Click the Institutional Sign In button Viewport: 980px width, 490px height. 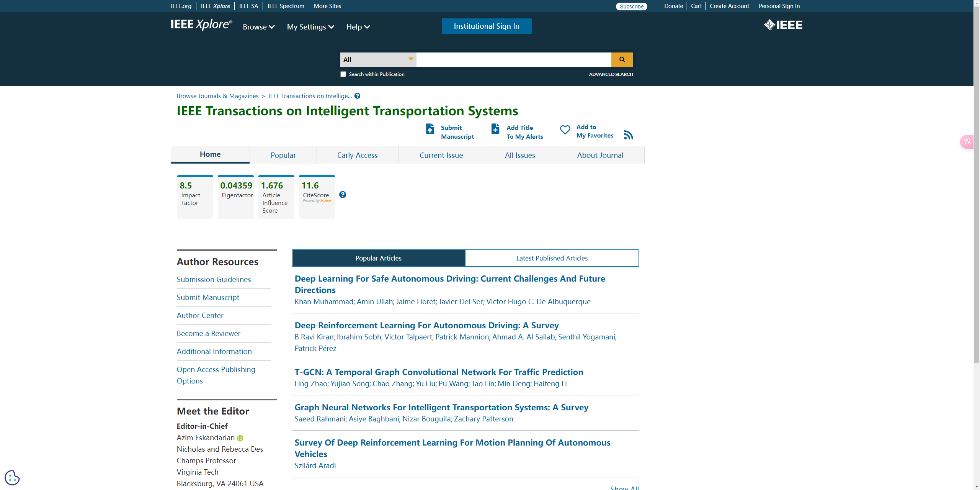pyautogui.click(x=486, y=26)
